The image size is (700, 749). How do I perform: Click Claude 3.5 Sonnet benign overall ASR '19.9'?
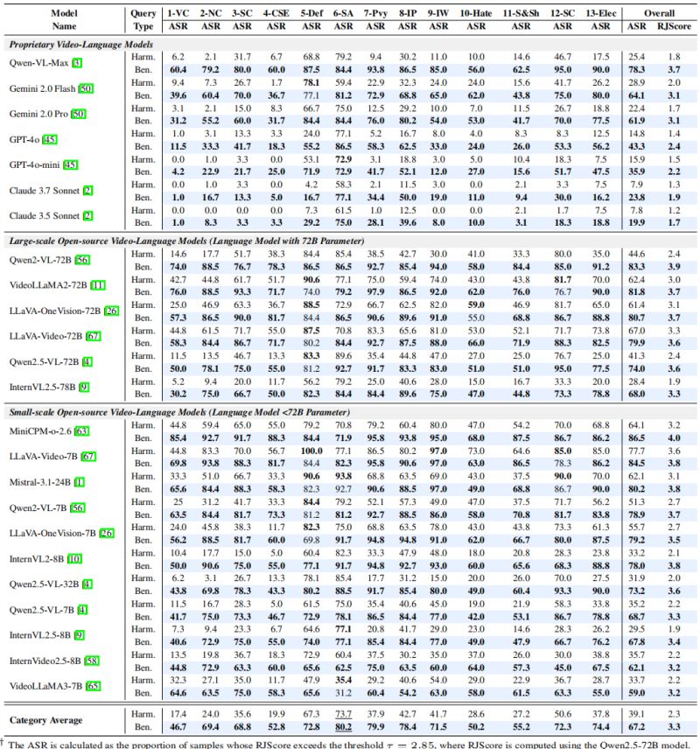[636, 222]
